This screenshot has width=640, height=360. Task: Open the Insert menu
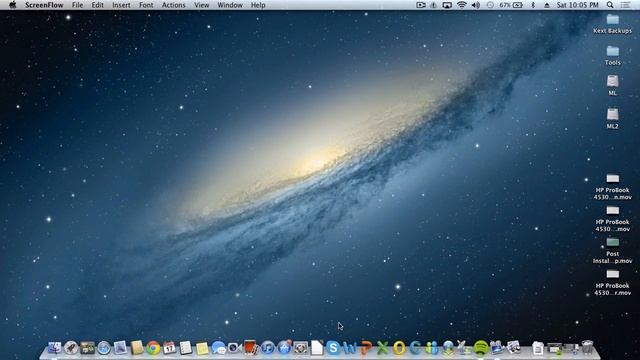coord(121,5)
